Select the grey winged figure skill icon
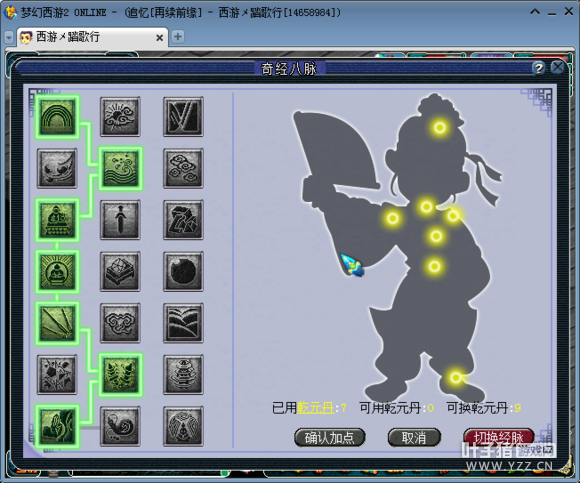Viewport: 580px width, 483px height. click(183, 426)
